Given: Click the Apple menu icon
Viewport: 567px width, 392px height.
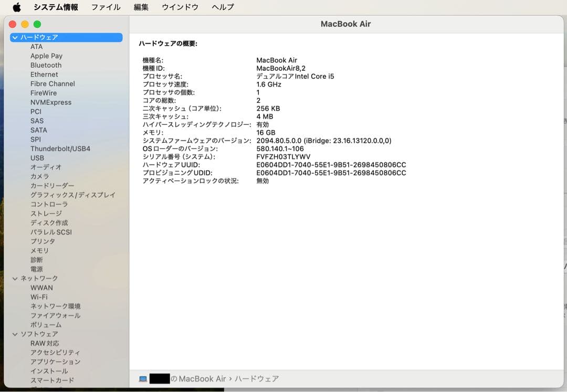Looking at the screenshot, I should 15,7.
